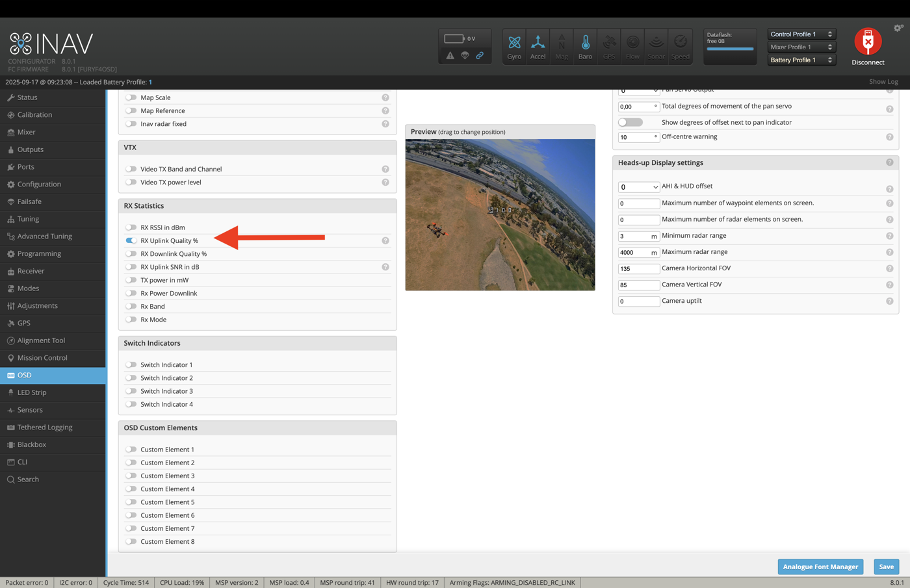The image size is (910, 588).
Task: Click the Mag sensor icon
Action: pos(562,46)
